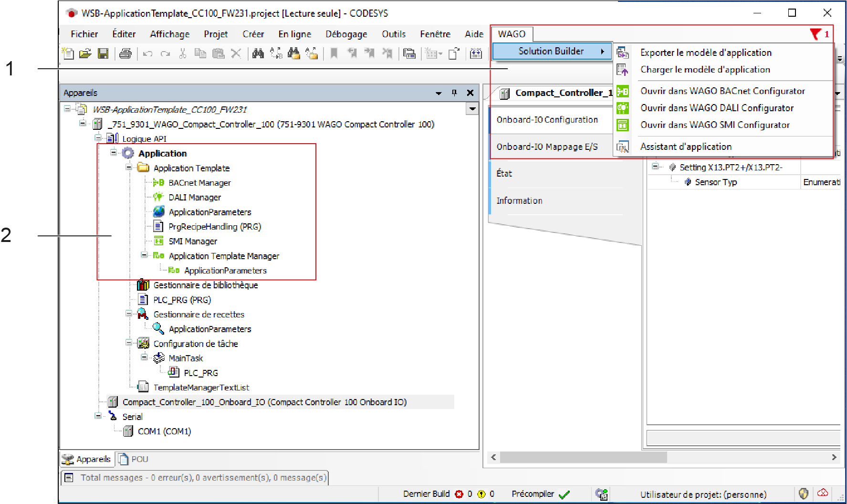This screenshot has height=504, width=847.
Task: Pin the Appareils panel with the pushpin
Action: tap(454, 93)
